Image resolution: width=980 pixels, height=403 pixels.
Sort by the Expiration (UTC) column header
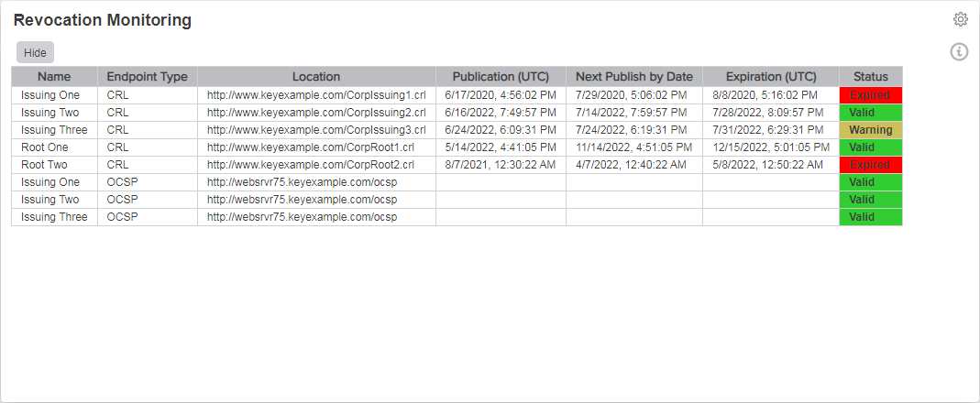point(771,77)
